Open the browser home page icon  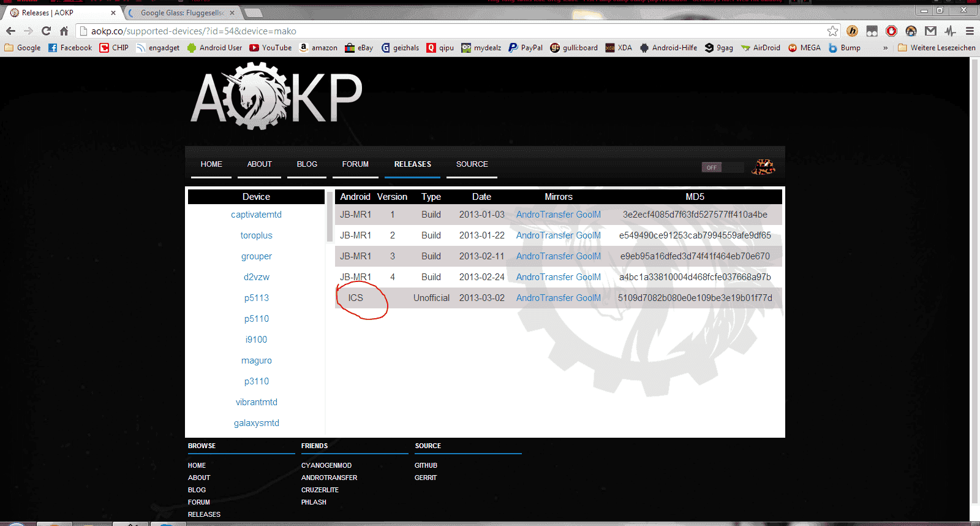64,31
